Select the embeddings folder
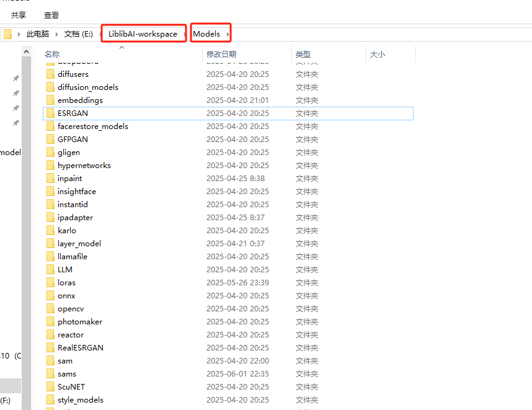The width and height of the screenshot is (532, 410). pyautogui.click(x=80, y=100)
